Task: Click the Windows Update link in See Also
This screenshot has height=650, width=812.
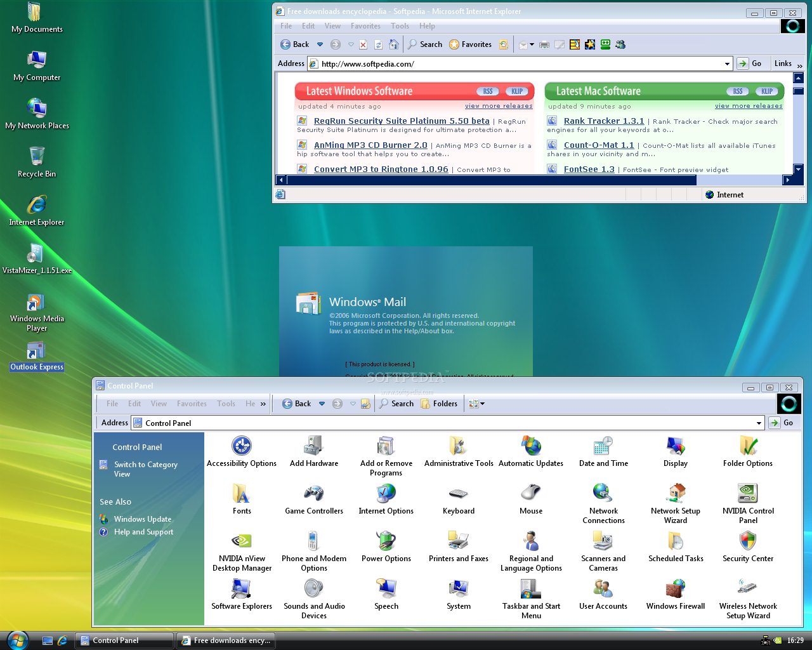Action: click(143, 519)
